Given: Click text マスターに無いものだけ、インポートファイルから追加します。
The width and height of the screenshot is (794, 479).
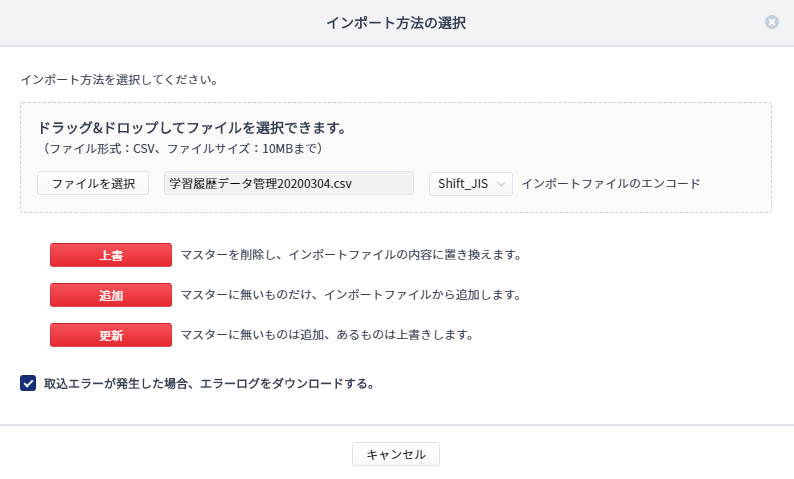Looking at the screenshot, I should tap(351, 295).
